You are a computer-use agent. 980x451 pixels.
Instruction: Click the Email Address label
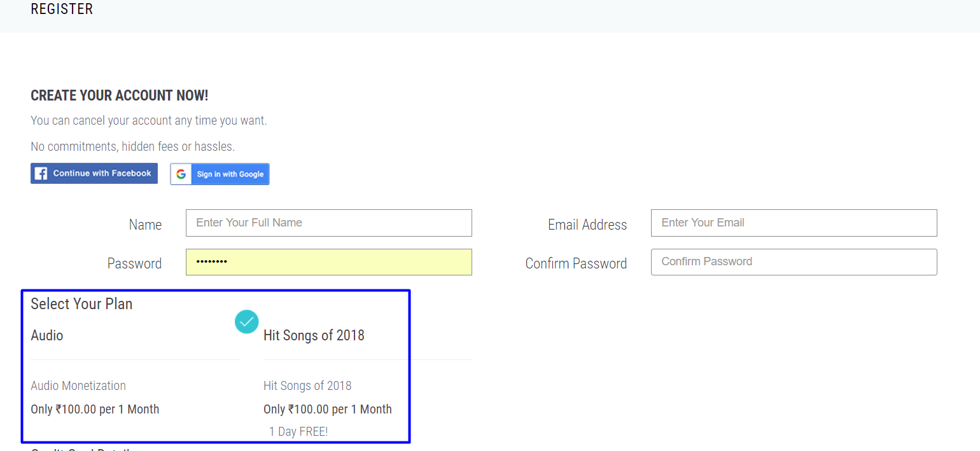pos(587,225)
